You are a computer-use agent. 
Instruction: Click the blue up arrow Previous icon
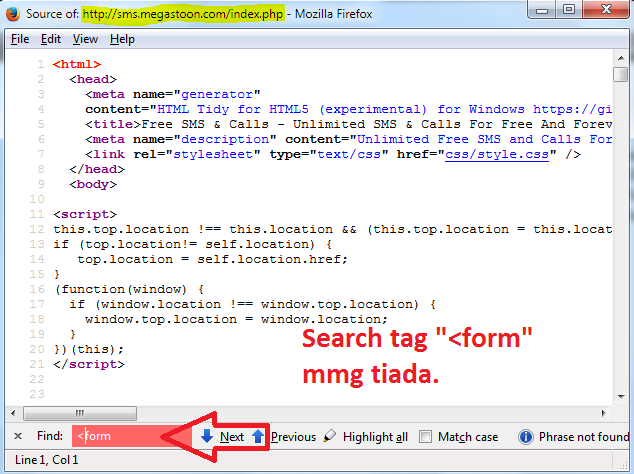pos(258,436)
